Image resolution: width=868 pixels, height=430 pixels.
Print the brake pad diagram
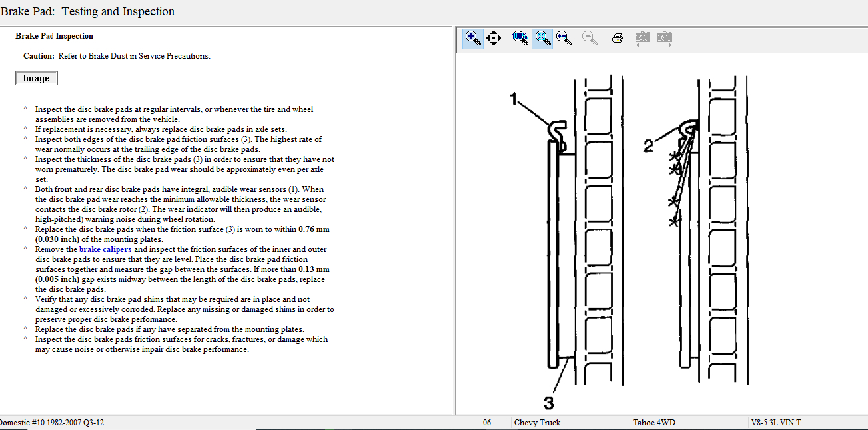click(x=617, y=38)
